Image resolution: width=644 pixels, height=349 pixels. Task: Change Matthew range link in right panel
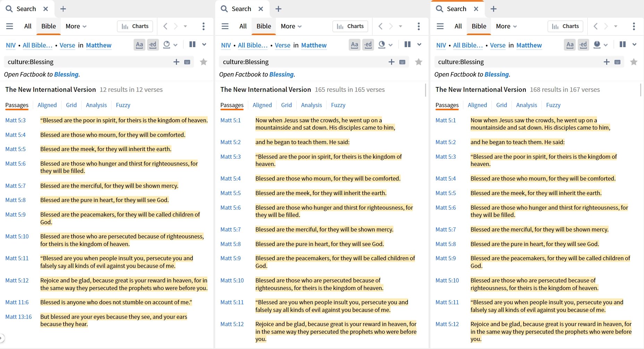(529, 45)
